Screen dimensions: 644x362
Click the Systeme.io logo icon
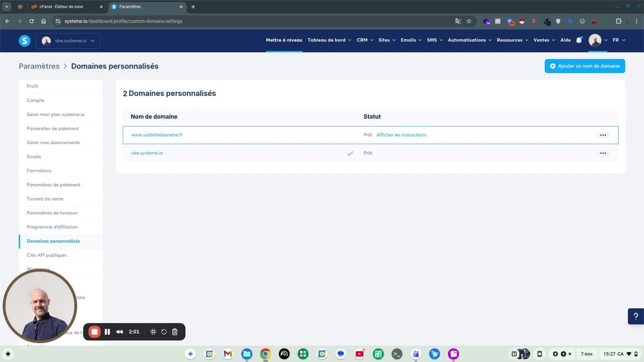24,41
